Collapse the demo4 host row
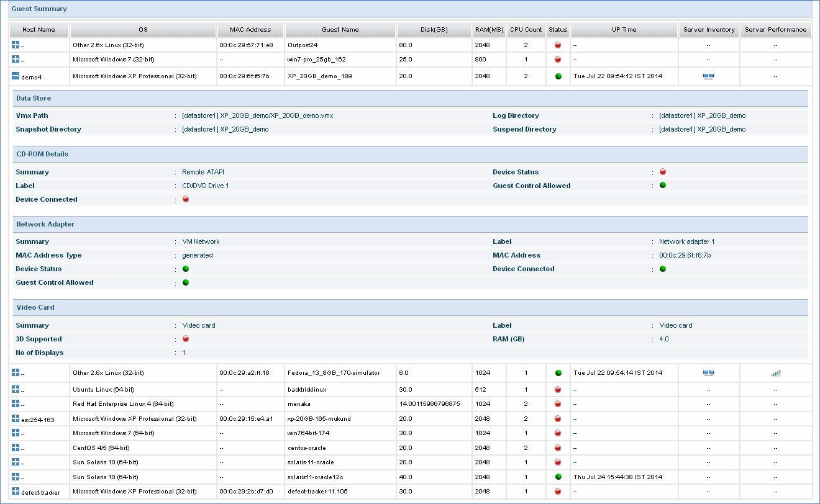The width and height of the screenshot is (820, 504). tap(16, 76)
